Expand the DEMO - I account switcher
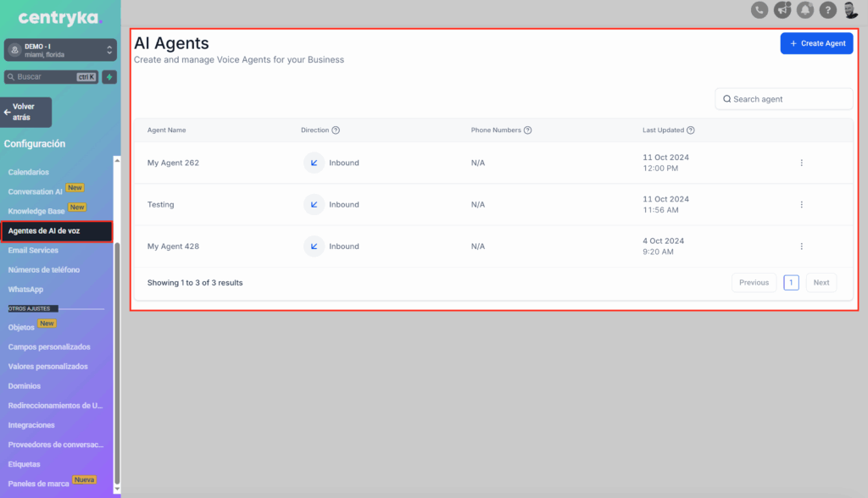868x498 pixels. [60, 51]
